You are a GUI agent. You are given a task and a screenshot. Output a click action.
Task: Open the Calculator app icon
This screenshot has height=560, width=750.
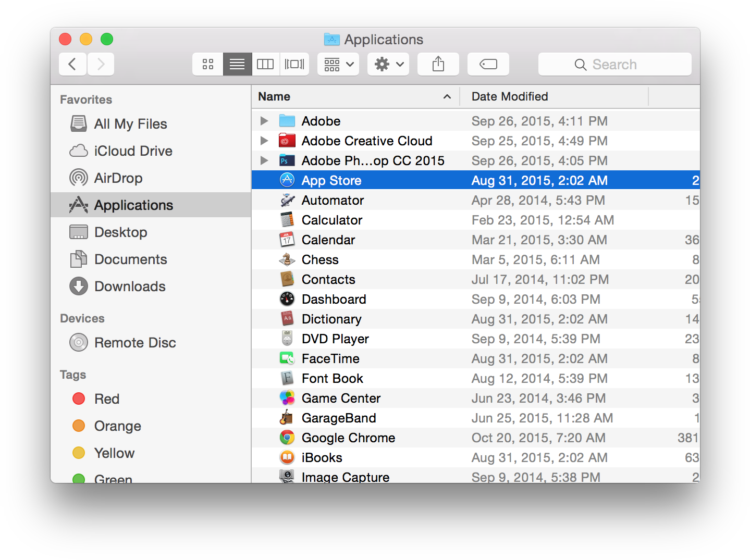click(x=287, y=219)
